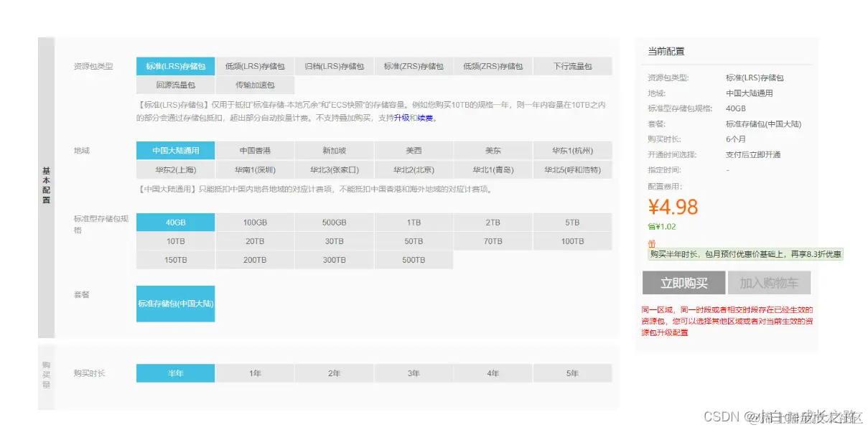
Task: Choose the 5TB capacity
Action: (x=572, y=223)
